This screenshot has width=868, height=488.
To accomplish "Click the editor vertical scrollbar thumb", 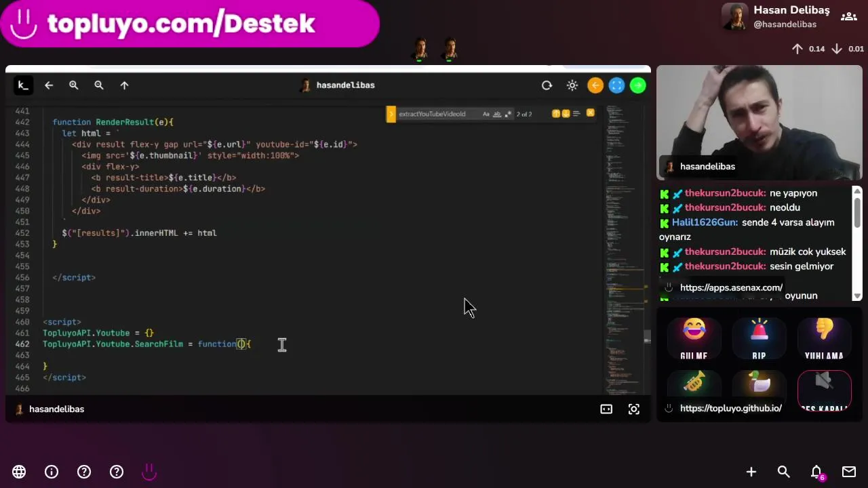I will [x=647, y=337].
